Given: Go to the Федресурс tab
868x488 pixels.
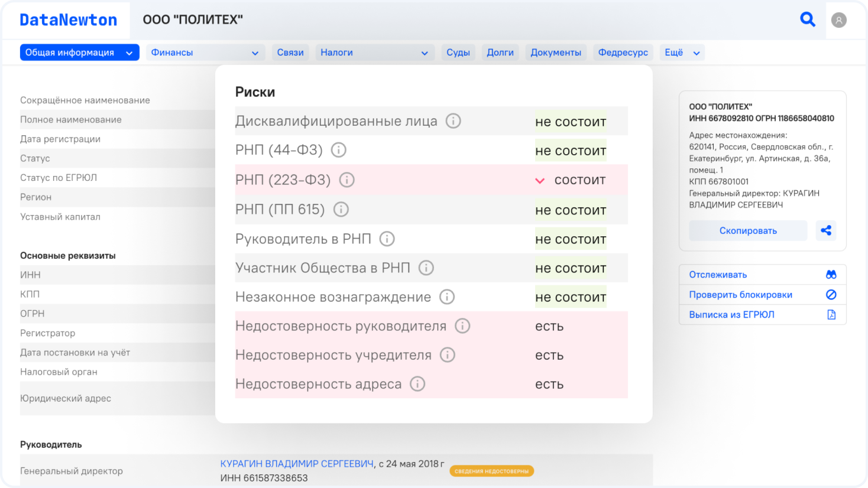Looking at the screenshot, I should pyautogui.click(x=623, y=53).
